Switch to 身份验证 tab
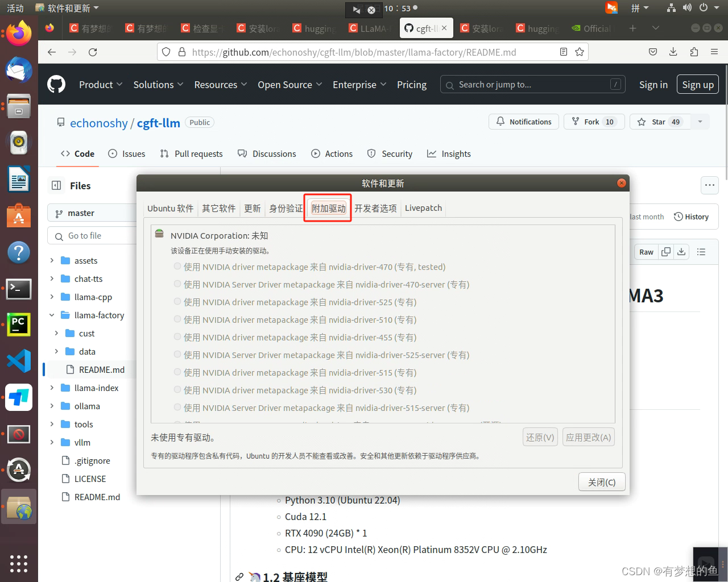Screen dimensions: 728x582 286,208
